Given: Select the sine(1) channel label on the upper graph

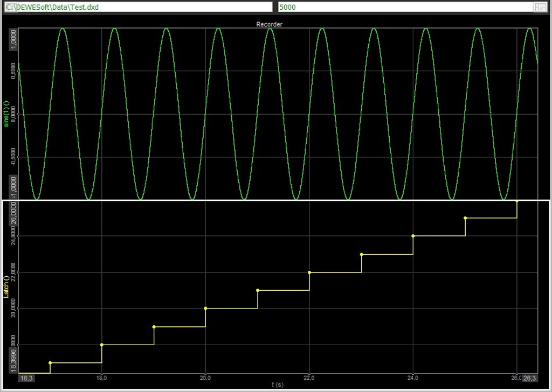Looking at the screenshot, I should click(6, 114).
